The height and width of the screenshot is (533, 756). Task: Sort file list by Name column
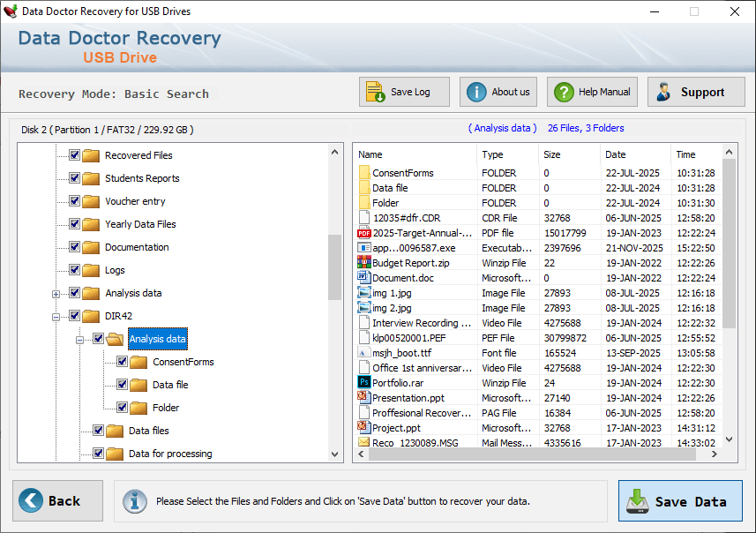[416, 154]
